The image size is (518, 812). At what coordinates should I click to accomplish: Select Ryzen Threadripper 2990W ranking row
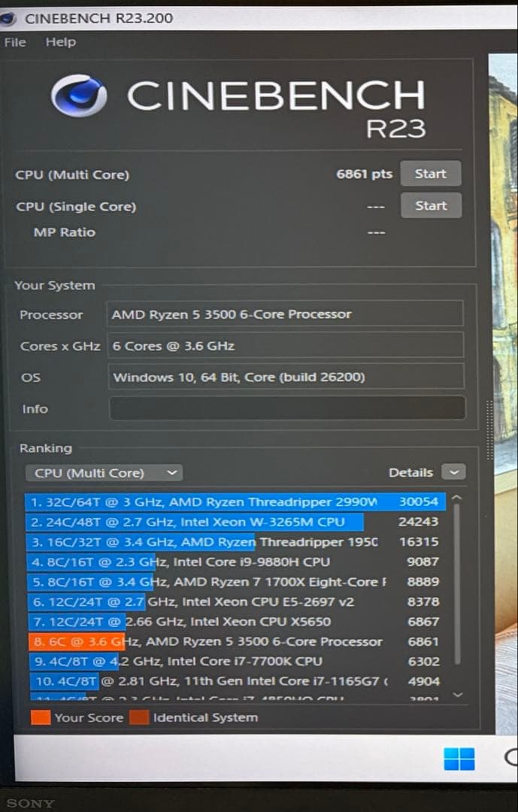[x=235, y=501]
